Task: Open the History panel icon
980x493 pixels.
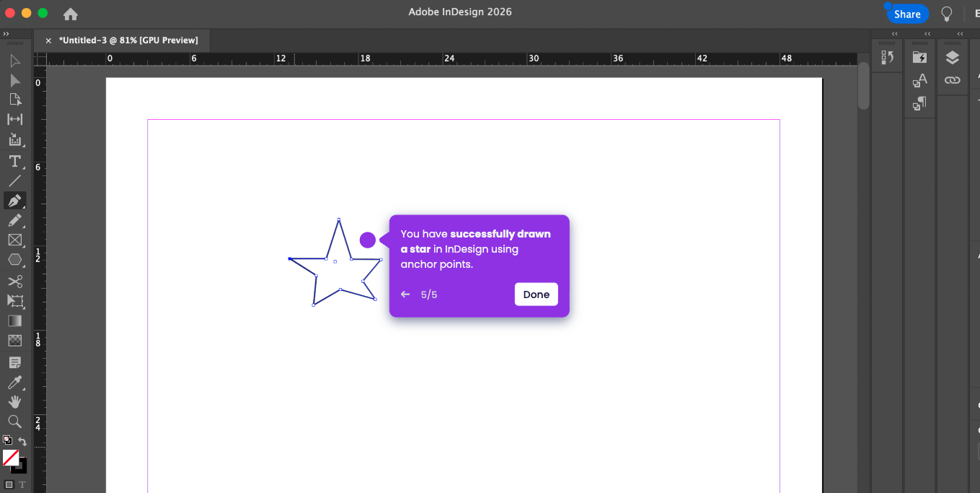Action: tap(888, 57)
